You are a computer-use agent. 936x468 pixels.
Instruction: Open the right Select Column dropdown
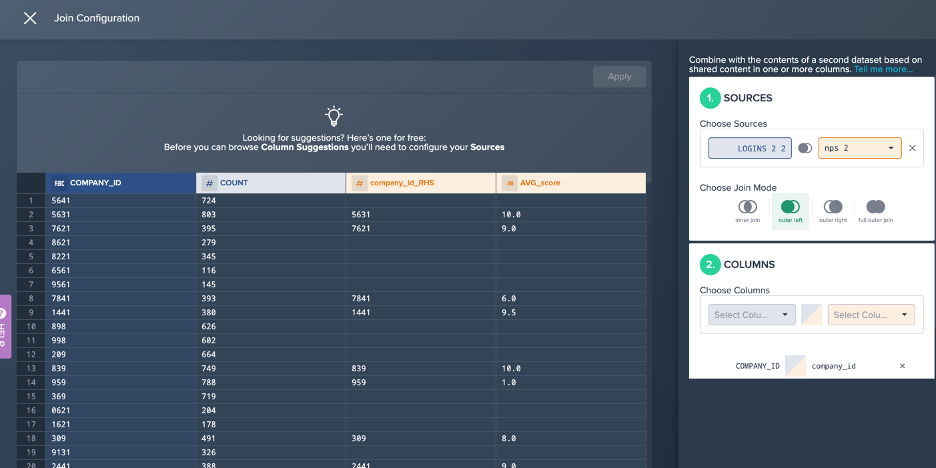(871, 315)
